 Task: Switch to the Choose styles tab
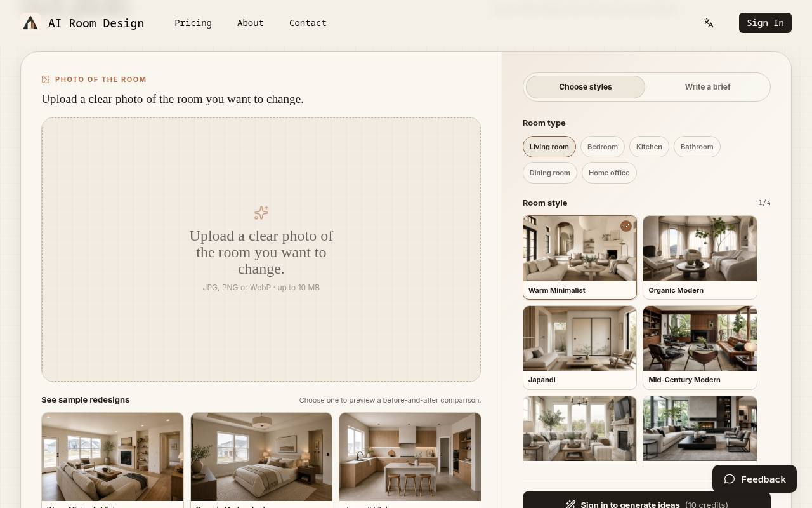pos(586,87)
